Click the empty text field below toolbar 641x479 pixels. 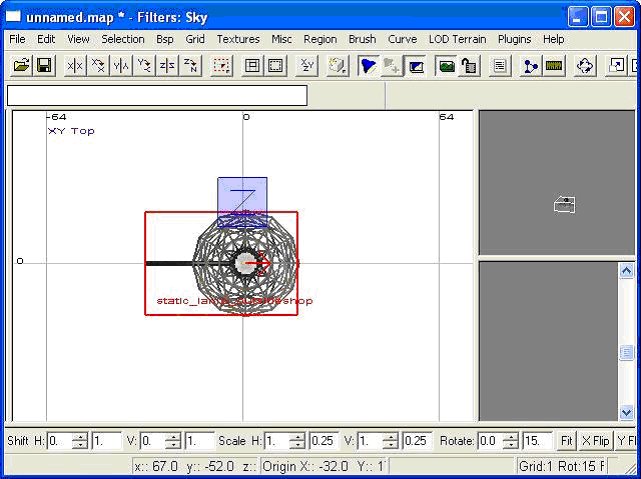tap(157, 96)
